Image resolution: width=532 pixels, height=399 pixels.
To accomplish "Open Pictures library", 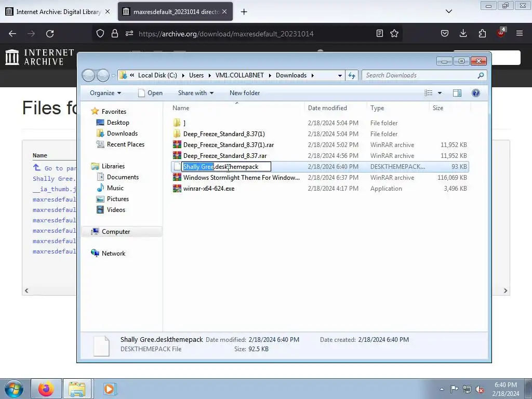I will coord(113,199).
